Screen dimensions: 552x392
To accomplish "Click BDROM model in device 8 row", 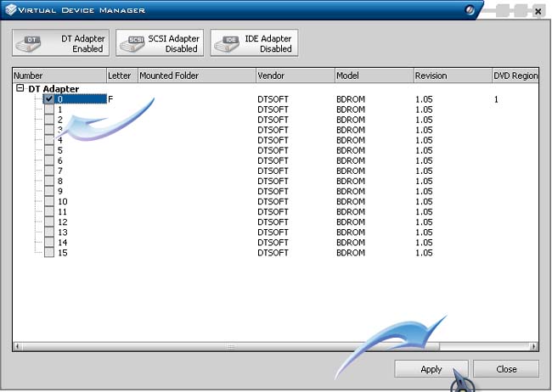I will (x=351, y=182).
